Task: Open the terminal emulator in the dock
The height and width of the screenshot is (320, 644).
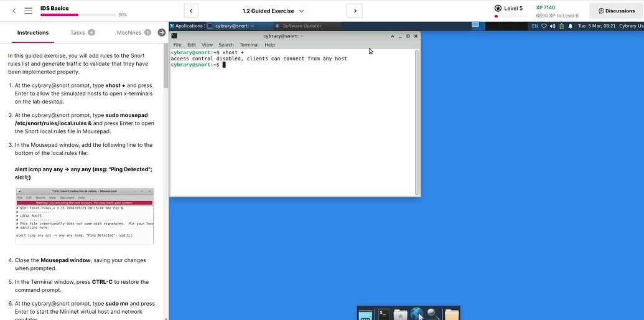Action: [384, 314]
